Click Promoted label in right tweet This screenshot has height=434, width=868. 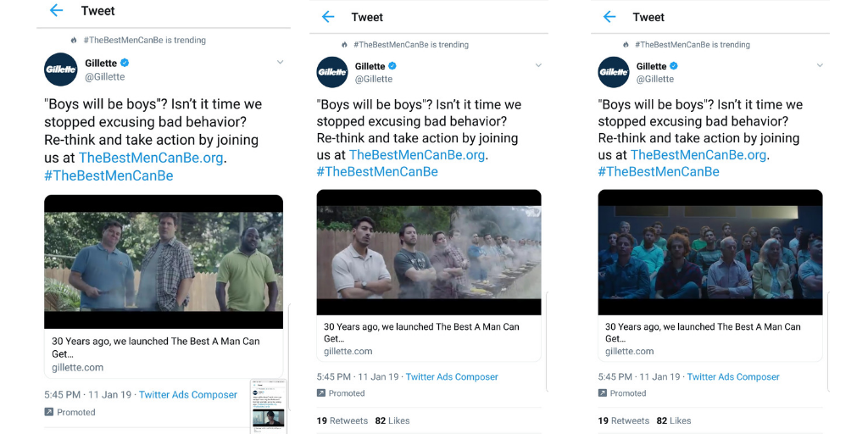628,393
